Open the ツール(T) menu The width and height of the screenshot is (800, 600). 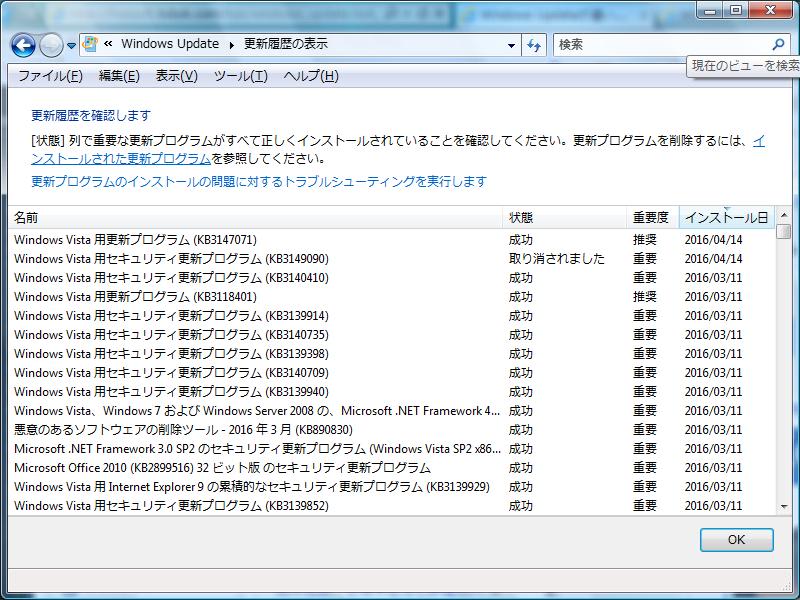[x=240, y=76]
